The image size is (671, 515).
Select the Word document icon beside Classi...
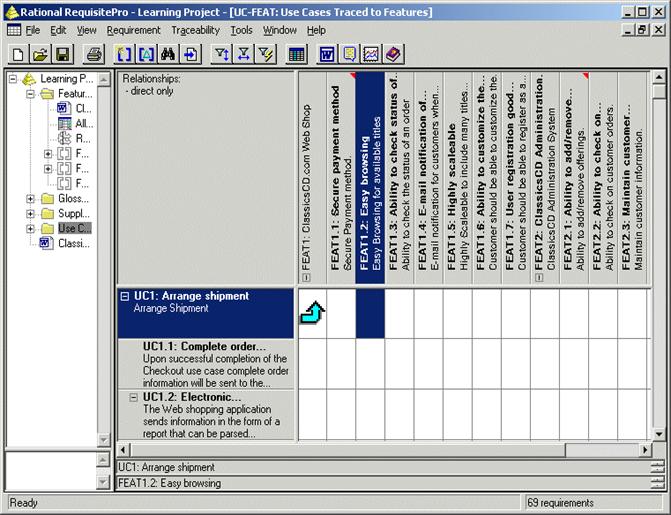[x=46, y=243]
